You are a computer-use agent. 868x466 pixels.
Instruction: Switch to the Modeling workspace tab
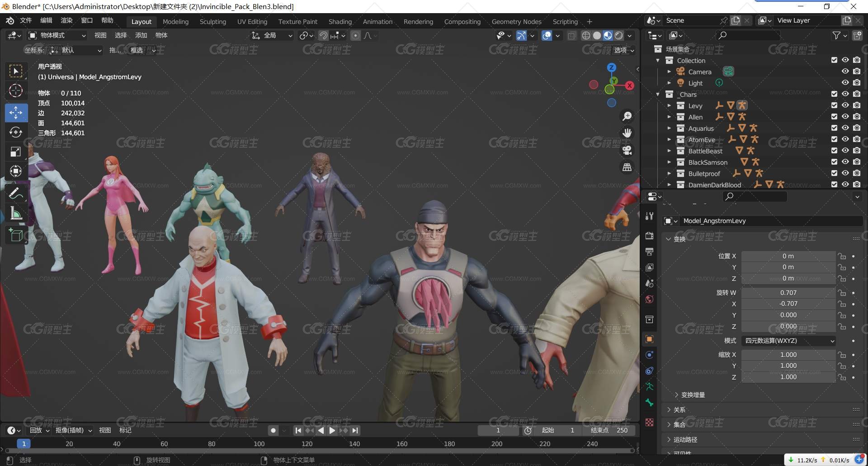tap(175, 22)
